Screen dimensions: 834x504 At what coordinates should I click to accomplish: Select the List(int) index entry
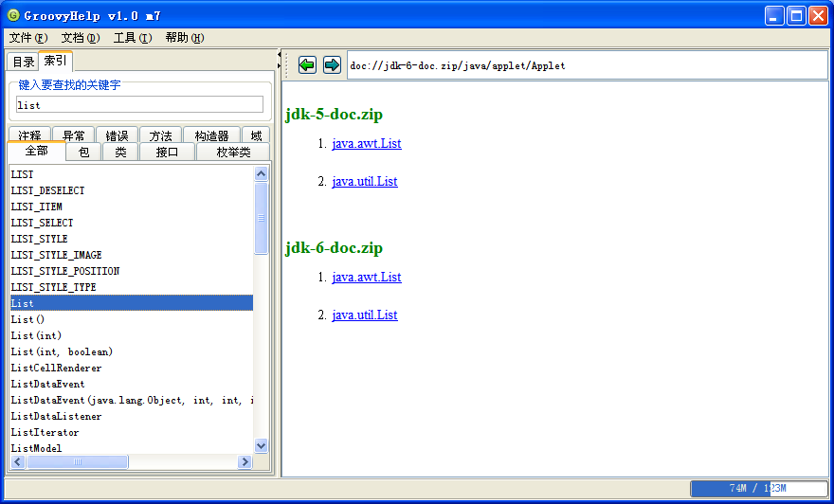[132, 335]
